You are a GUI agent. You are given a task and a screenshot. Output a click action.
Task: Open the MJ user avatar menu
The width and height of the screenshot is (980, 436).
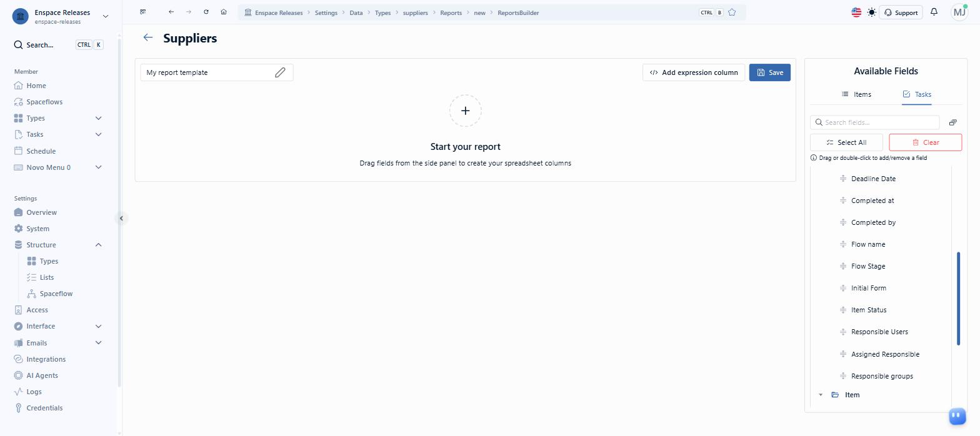[x=959, y=12]
